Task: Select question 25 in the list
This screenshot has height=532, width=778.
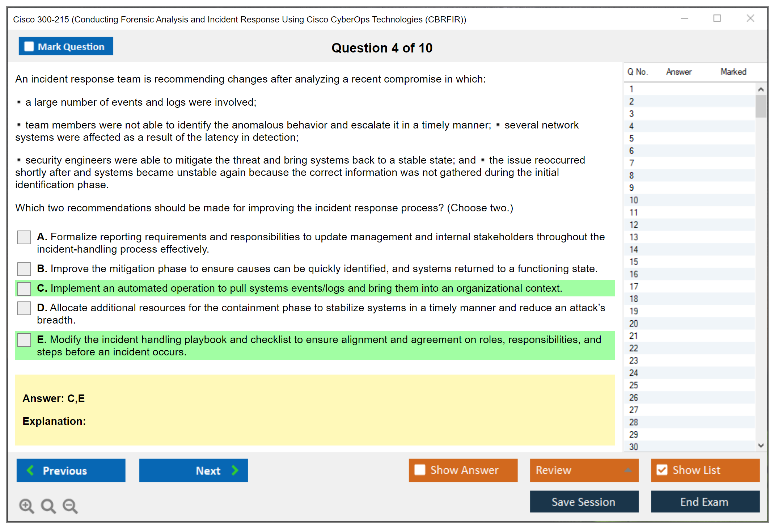Action: (634, 385)
